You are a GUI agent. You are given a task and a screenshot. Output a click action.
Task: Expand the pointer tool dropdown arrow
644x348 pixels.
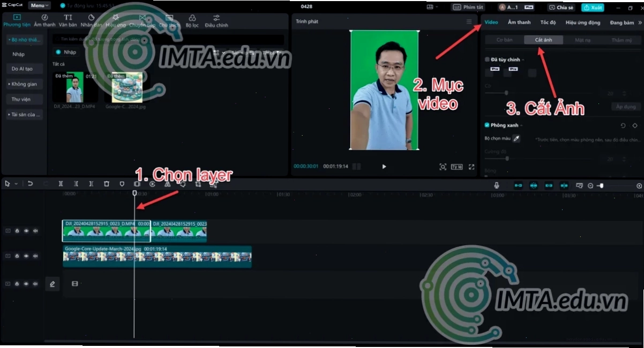click(16, 184)
